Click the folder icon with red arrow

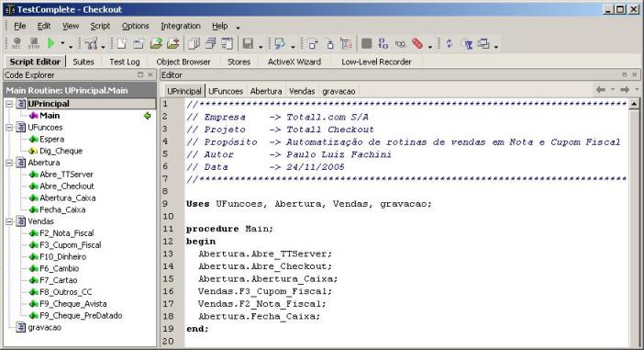[x=173, y=43]
